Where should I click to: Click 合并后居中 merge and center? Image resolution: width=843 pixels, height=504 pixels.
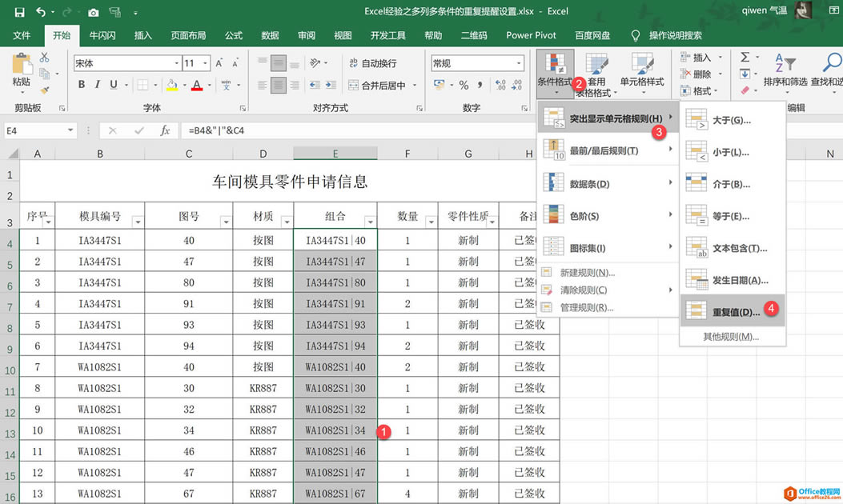coord(377,85)
